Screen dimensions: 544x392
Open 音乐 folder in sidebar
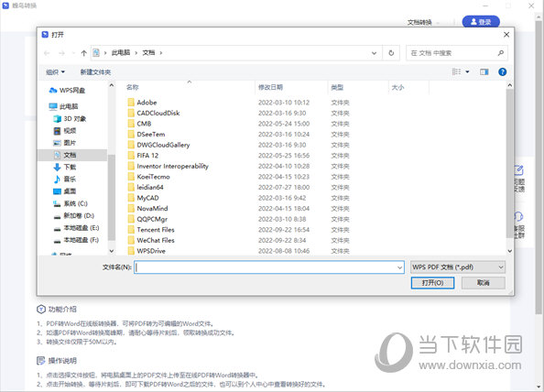65,180
